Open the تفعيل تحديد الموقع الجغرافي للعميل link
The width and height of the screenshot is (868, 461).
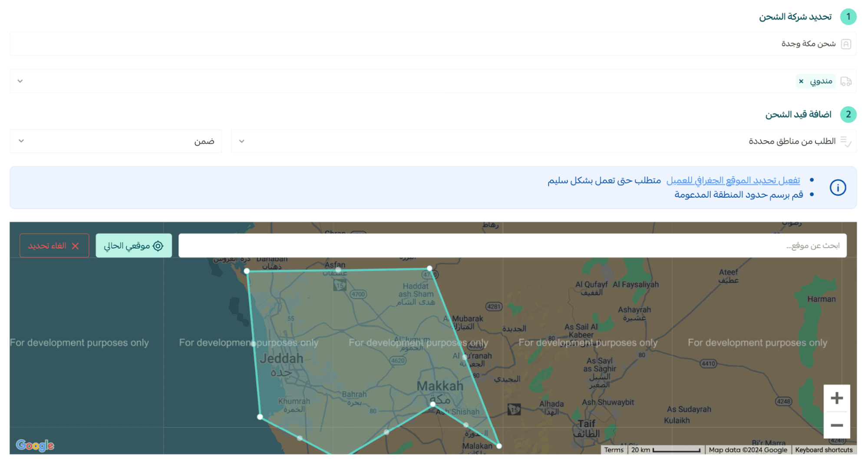[733, 180]
